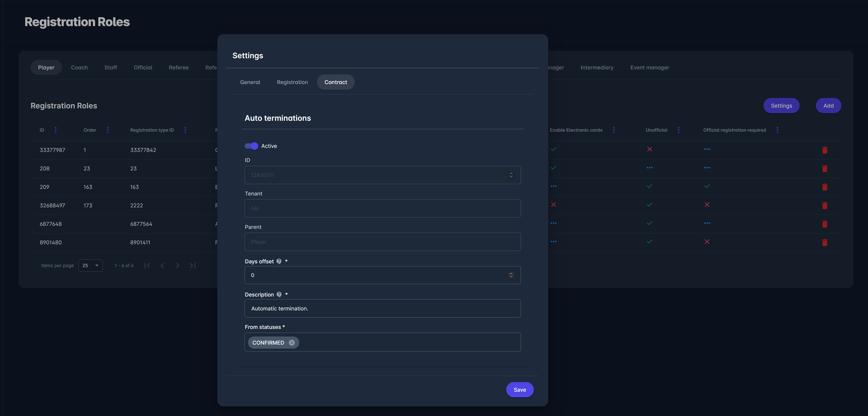
Task: Toggle the Active auto termination switch
Action: 251,146
